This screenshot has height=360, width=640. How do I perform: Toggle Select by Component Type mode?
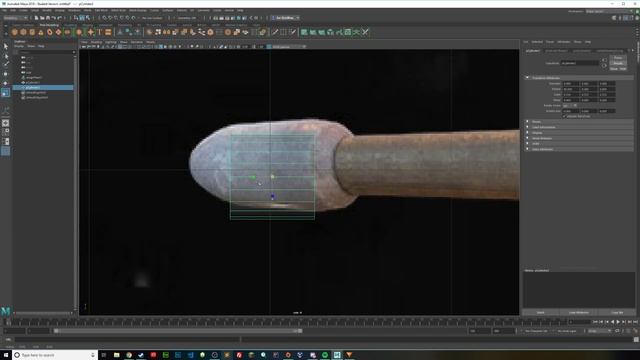[x=88, y=18]
